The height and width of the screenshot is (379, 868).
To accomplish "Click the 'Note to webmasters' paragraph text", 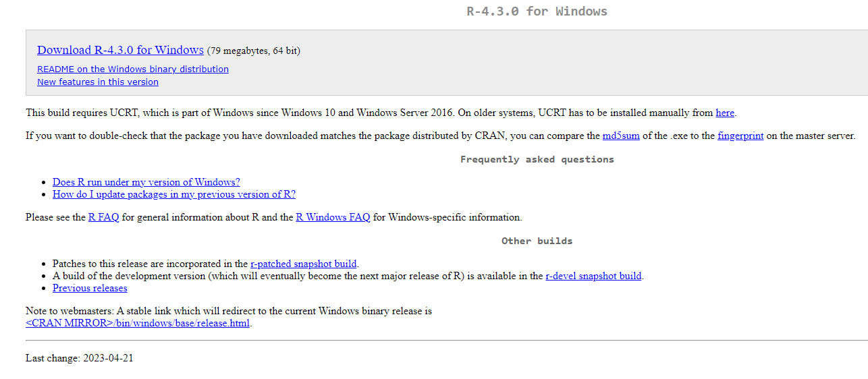I will point(229,311).
